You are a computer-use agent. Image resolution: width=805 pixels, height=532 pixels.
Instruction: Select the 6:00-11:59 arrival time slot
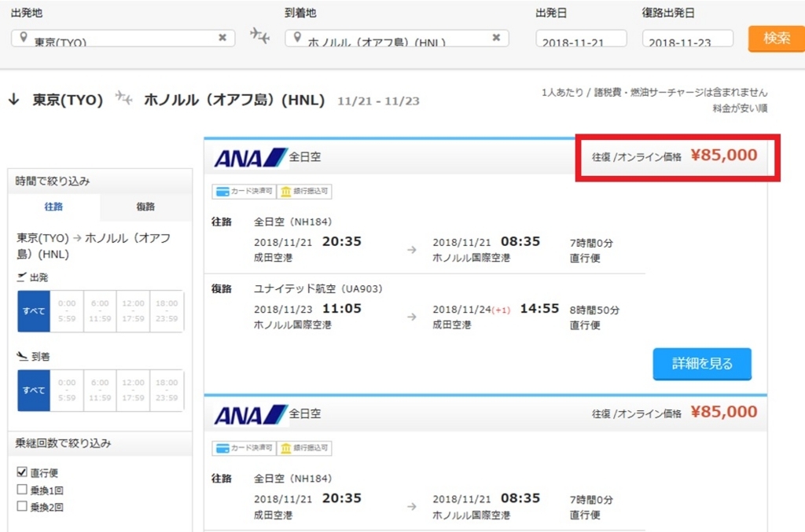pyautogui.click(x=100, y=390)
